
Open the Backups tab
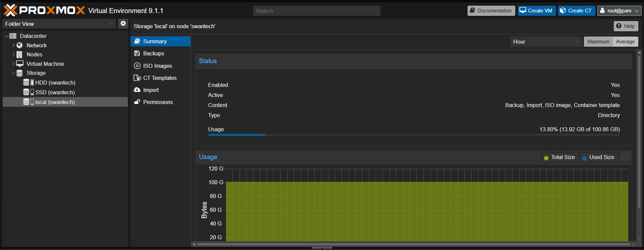160,53
